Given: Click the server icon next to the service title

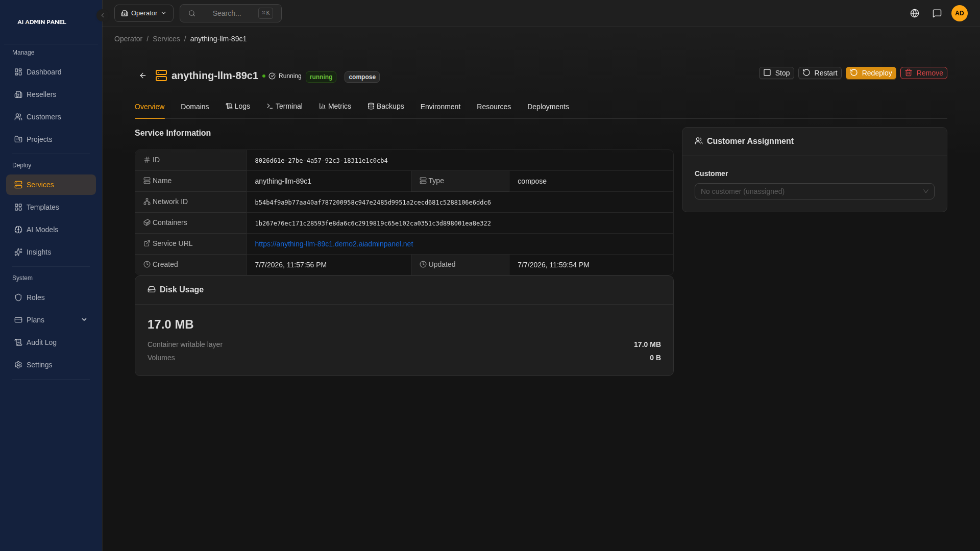Looking at the screenshot, I should 161,76.
